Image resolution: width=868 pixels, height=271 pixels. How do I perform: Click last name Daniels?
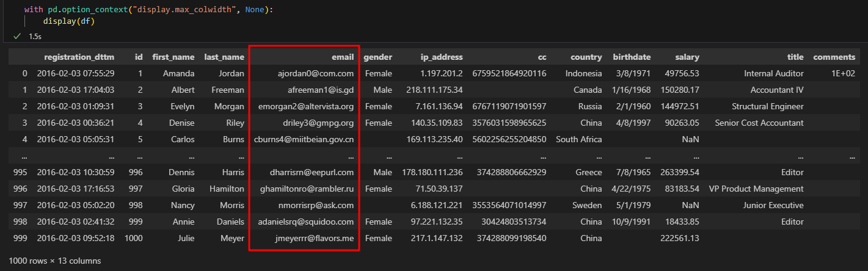point(230,222)
